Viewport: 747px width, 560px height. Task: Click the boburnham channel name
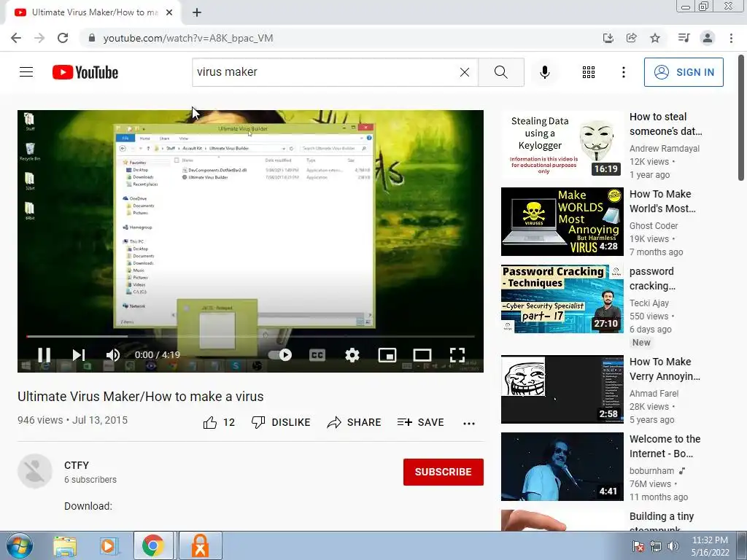click(x=651, y=471)
